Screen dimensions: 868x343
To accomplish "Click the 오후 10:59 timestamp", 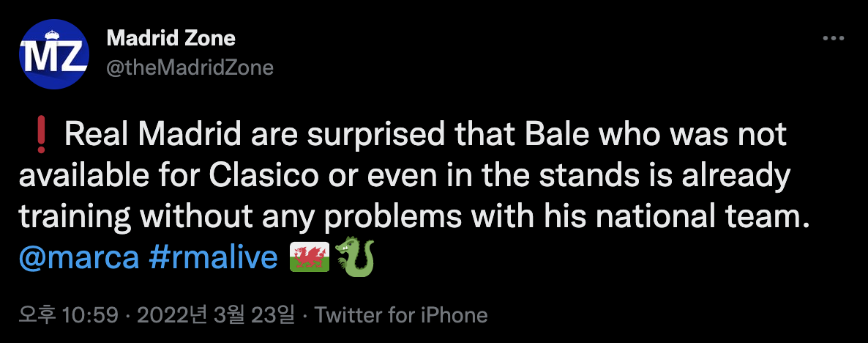I will [70, 315].
